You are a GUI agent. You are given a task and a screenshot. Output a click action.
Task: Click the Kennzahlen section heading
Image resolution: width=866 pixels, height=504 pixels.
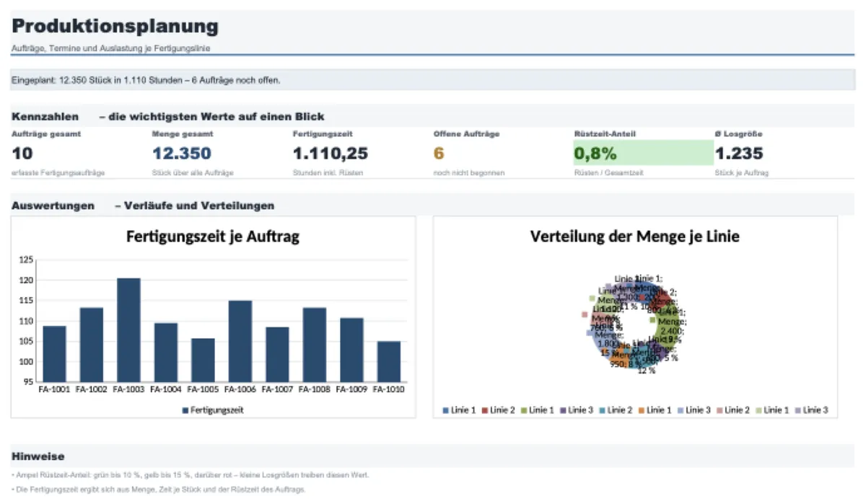(45, 116)
